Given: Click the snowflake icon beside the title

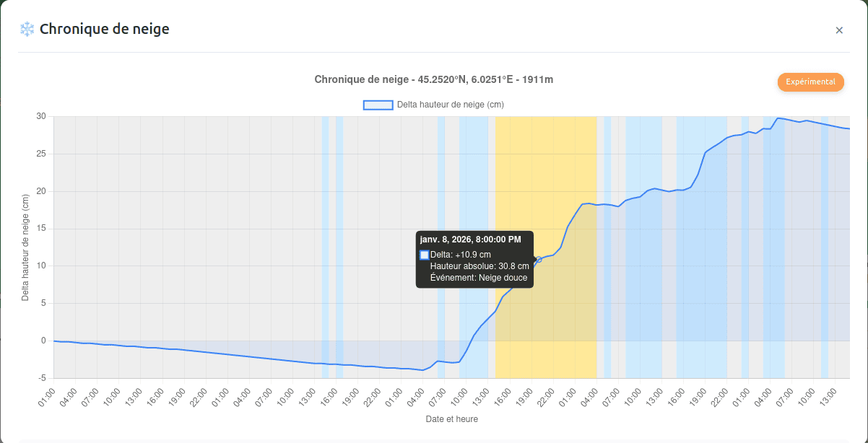Looking at the screenshot, I should click(27, 29).
